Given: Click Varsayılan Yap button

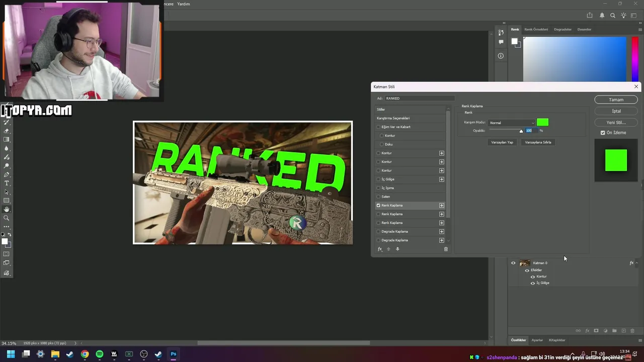Looking at the screenshot, I should point(502,142).
